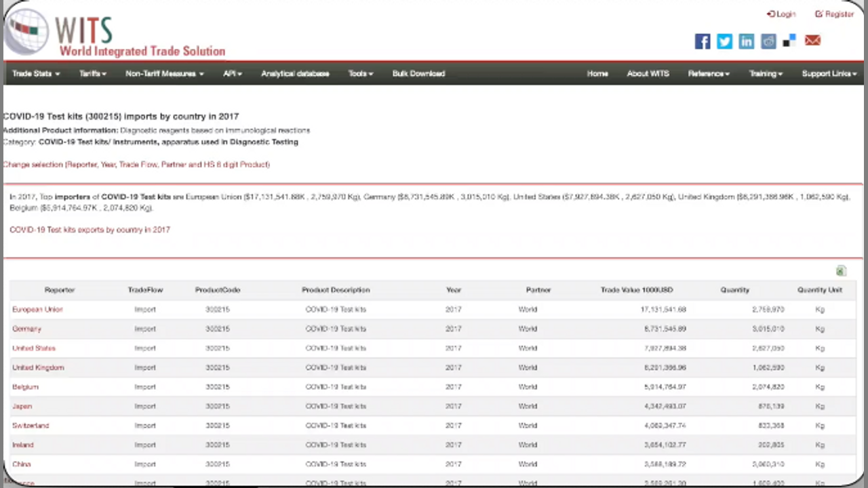The image size is (868, 488).
Task: Open the About WITS page
Action: coord(648,73)
